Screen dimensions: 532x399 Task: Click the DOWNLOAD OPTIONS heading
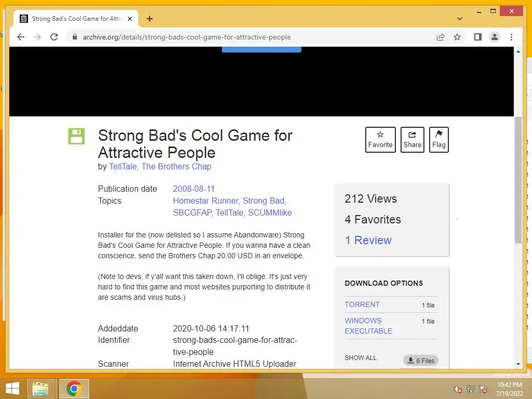[x=384, y=283]
